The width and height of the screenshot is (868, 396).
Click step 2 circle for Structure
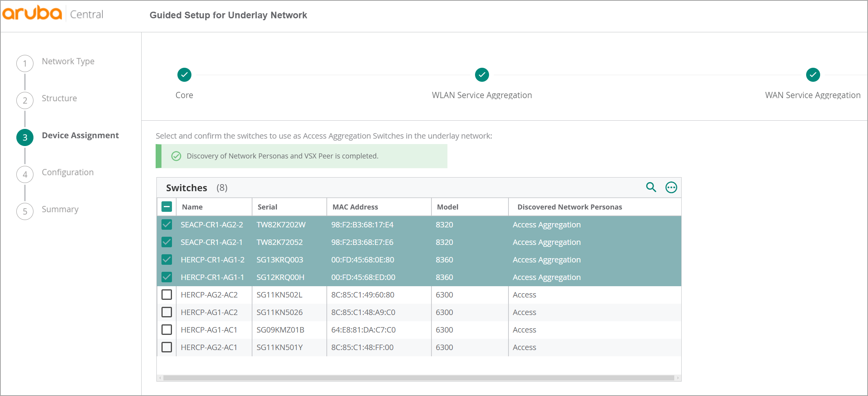[25, 100]
